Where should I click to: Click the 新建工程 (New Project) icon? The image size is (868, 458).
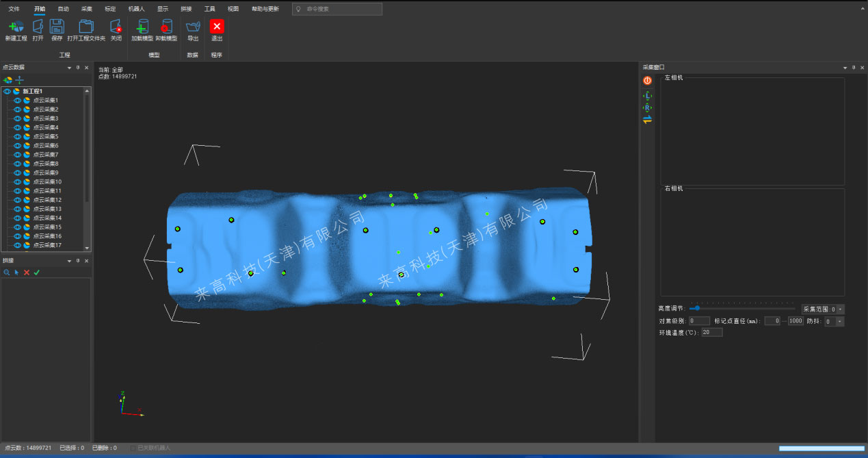click(16, 27)
